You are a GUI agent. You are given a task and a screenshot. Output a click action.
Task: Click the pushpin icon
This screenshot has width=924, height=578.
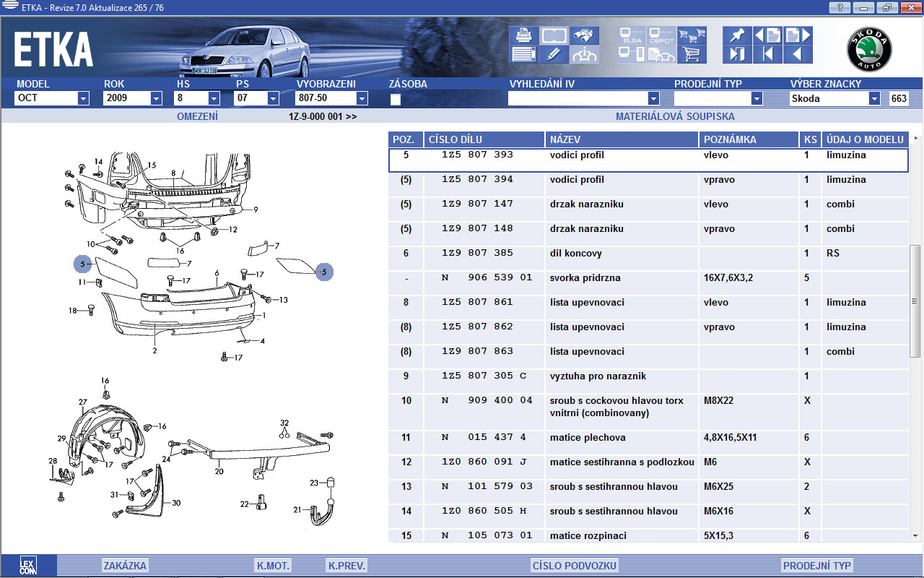[x=736, y=35]
